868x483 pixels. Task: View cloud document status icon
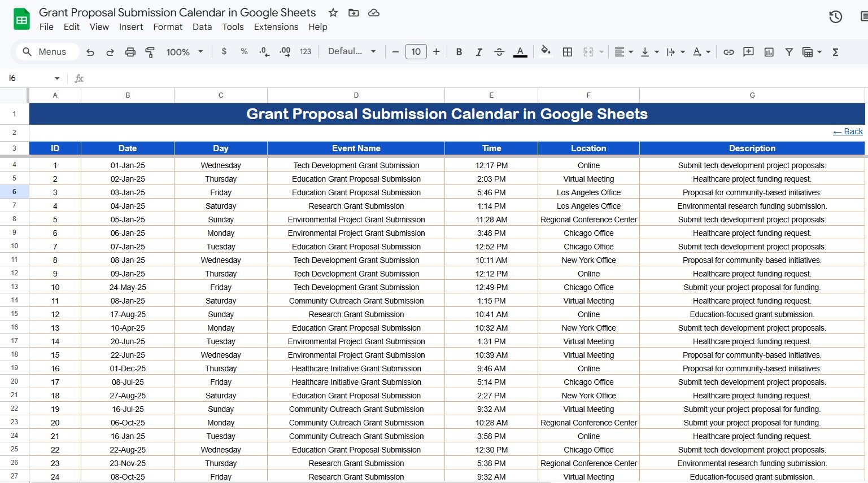click(x=374, y=12)
